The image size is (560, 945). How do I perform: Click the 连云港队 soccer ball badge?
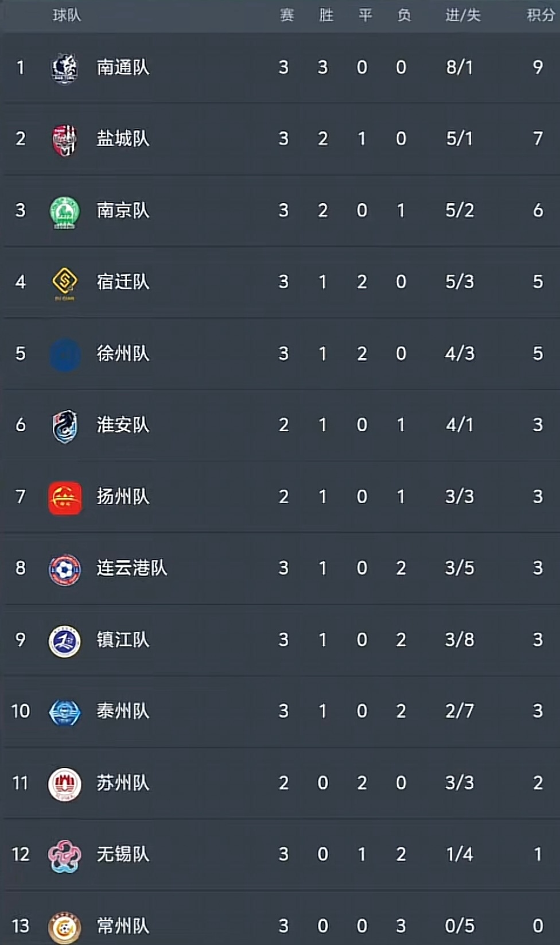[x=64, y=570]
